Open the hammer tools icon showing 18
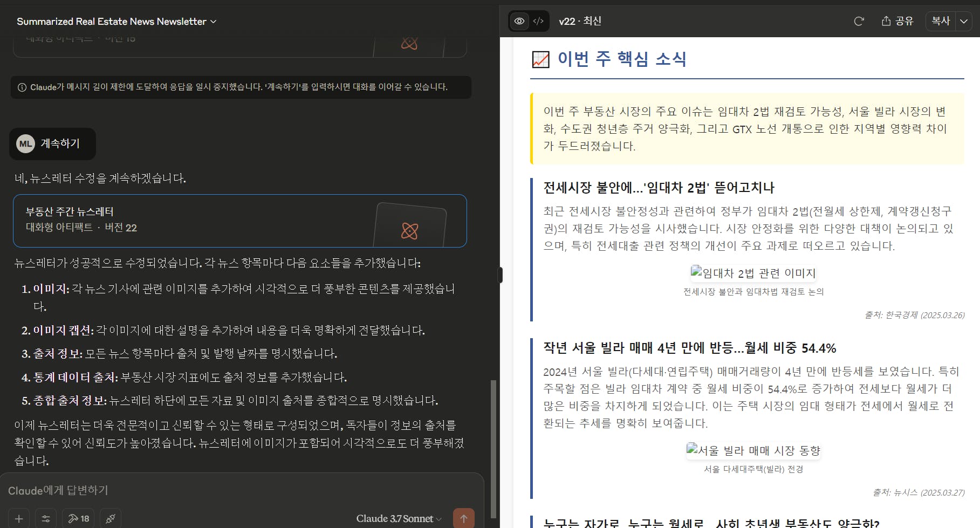The width and height of the screenshot is (980, 528). click(78, 518)
